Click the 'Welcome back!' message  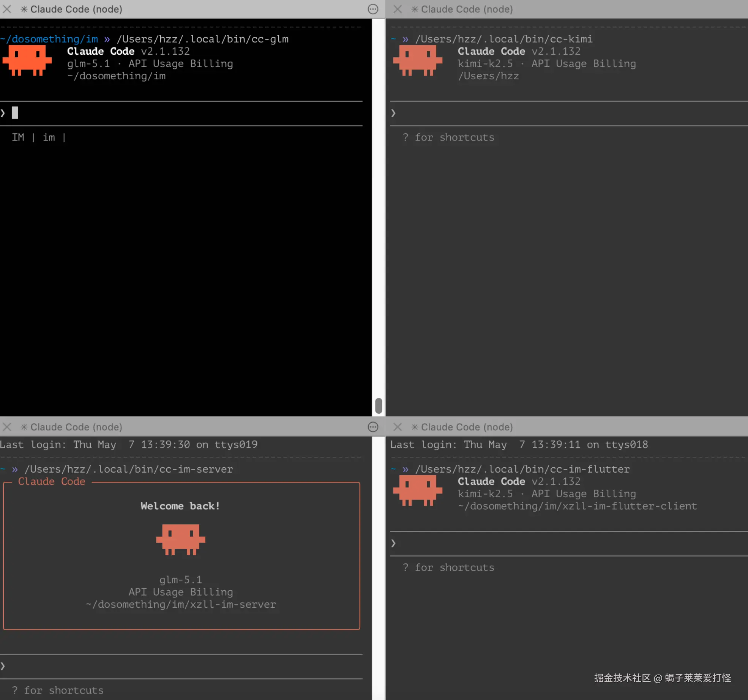[x=180, y=506]
